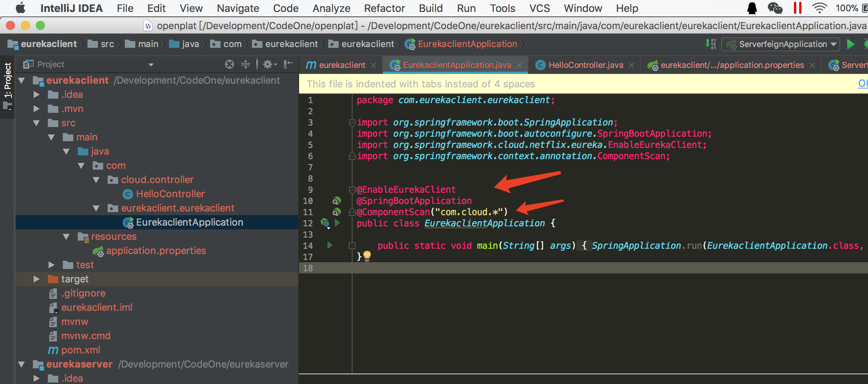Open the ServerfeignApplication run configuration dropdown
Image resolution: width=868 pixels, height=384 pixels.
click(x=780, y=44)
